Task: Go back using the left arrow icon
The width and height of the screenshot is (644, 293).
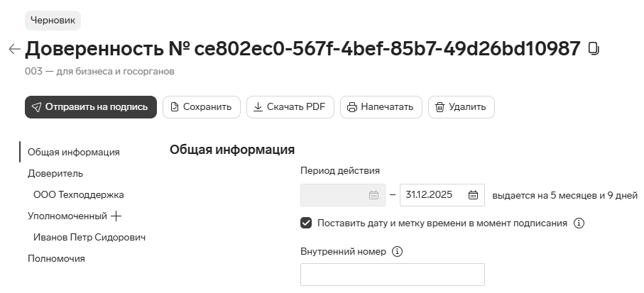Action: click(14, 49)
